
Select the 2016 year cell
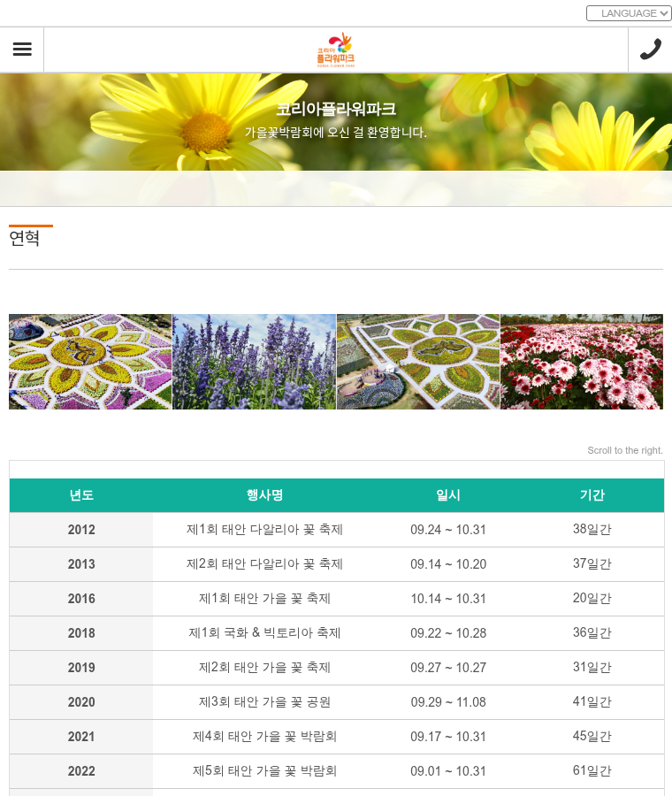click(81, 599)
